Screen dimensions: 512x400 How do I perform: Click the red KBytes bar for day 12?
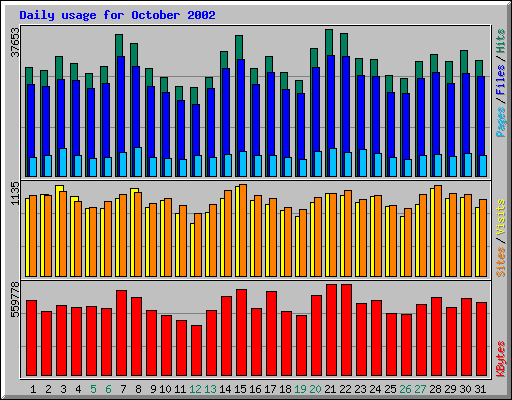click(x=197, y=351)
